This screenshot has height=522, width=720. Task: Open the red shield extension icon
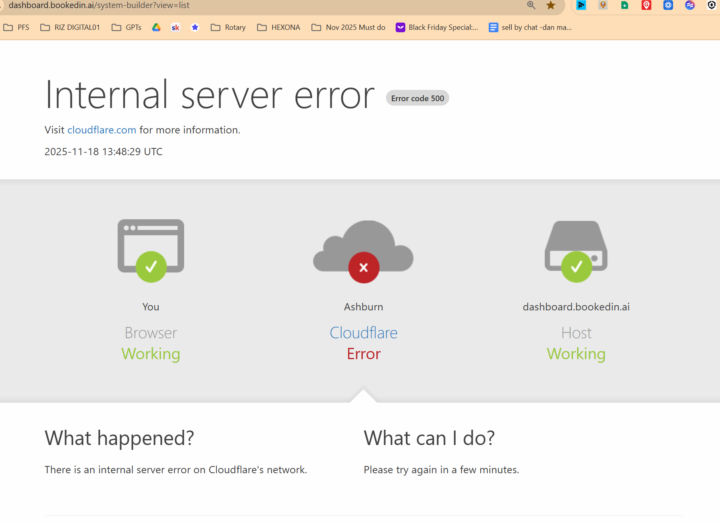click(x=646, y=5)
